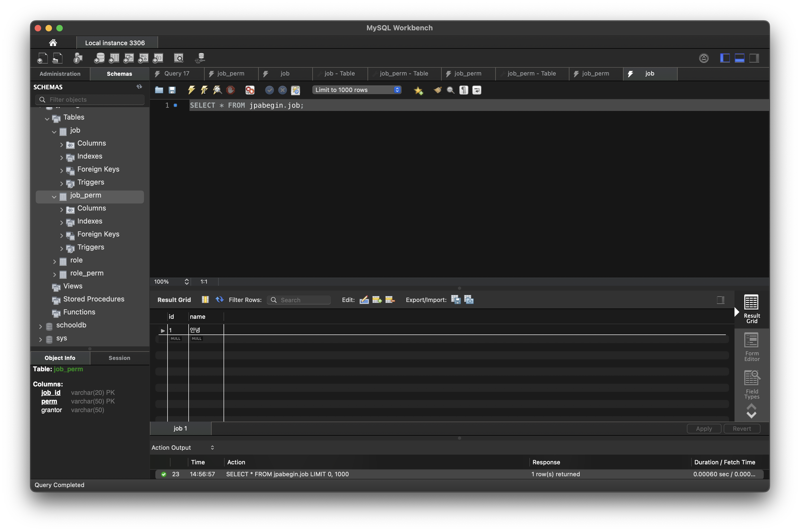Screen dimensions: 800x532
Task: Execute the SQL query with lightning icon
Action: 191,90
